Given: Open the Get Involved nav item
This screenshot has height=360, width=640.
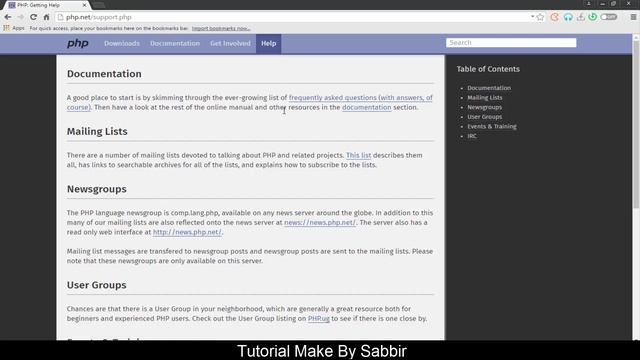Looking at the screenshot, I should [230, 43].
